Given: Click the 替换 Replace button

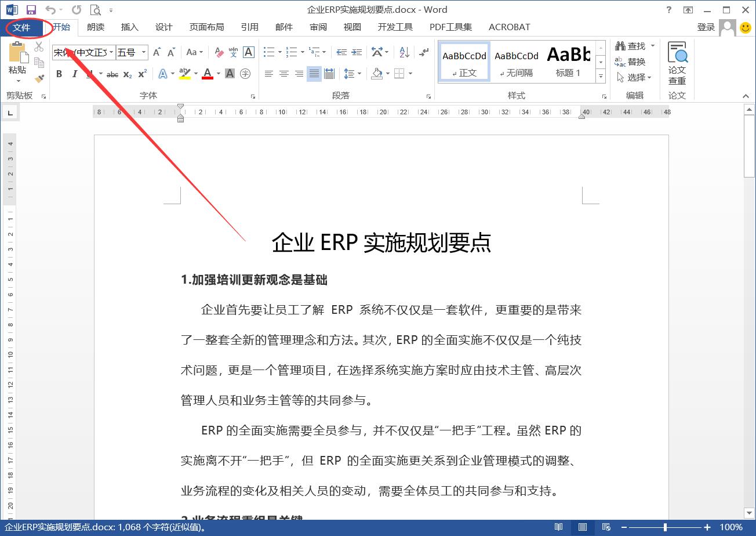Looking at the screenshot, I should point(631,61).
